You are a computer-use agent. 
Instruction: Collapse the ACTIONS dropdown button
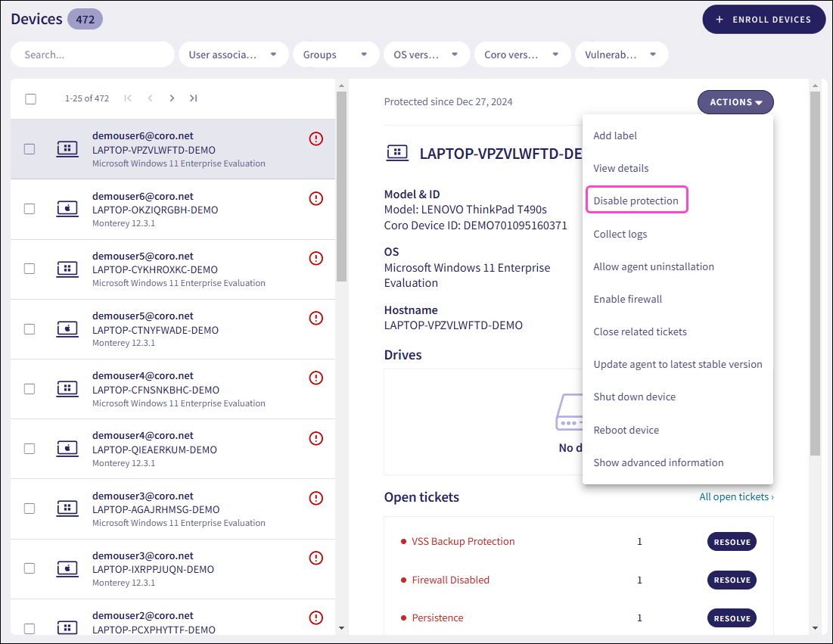[735, 102]
